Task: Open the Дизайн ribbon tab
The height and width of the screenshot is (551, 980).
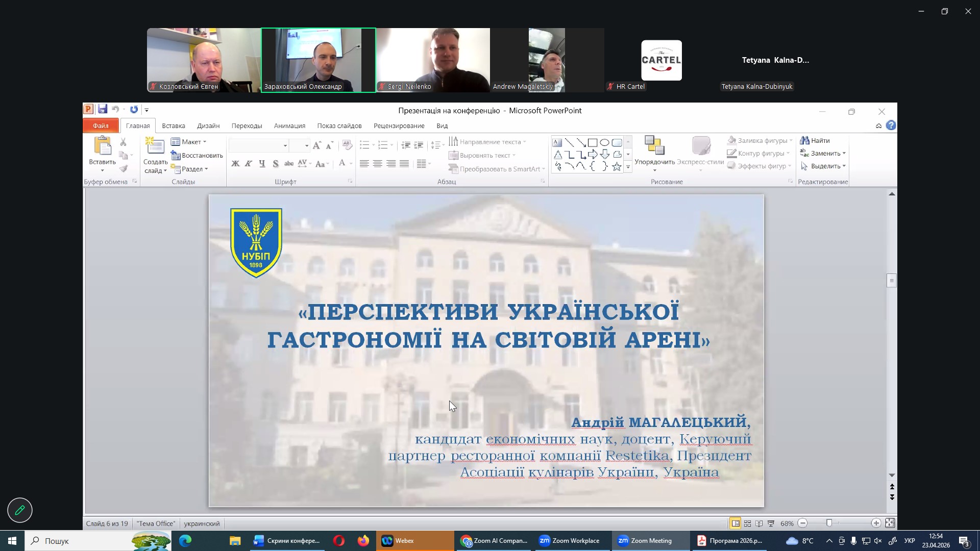Action: [208, 126]
